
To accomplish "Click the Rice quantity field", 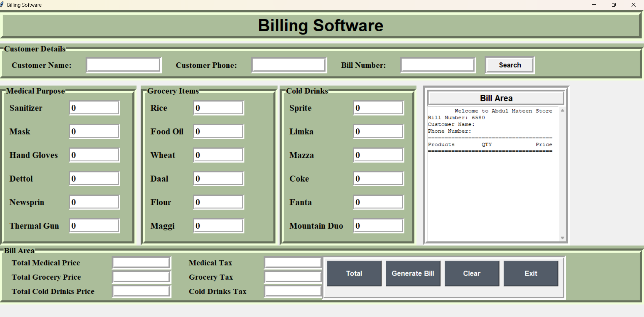I will pyautogui.click(x=218, y=107).
